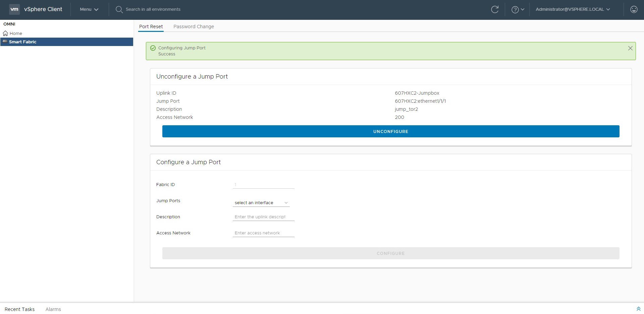
Task: Click the vSphere Client vm logo
Action: [14, 9]
